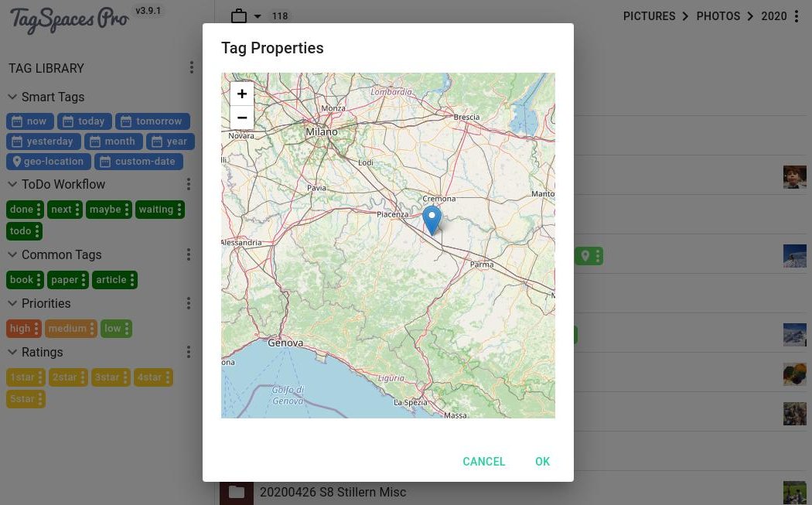
Task: Open menu dots on '5star' tag
Action: point(40,399)
